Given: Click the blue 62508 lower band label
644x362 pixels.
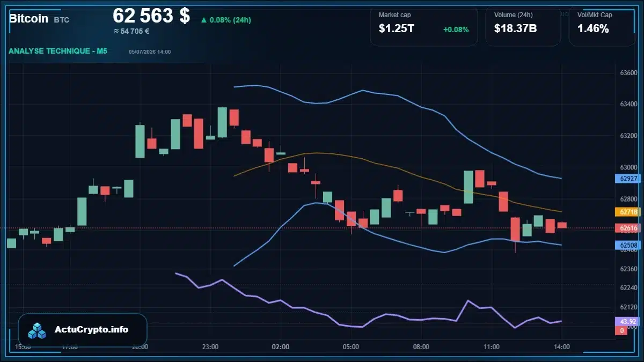Looking at the screenshot, I should tap(628, 245).
